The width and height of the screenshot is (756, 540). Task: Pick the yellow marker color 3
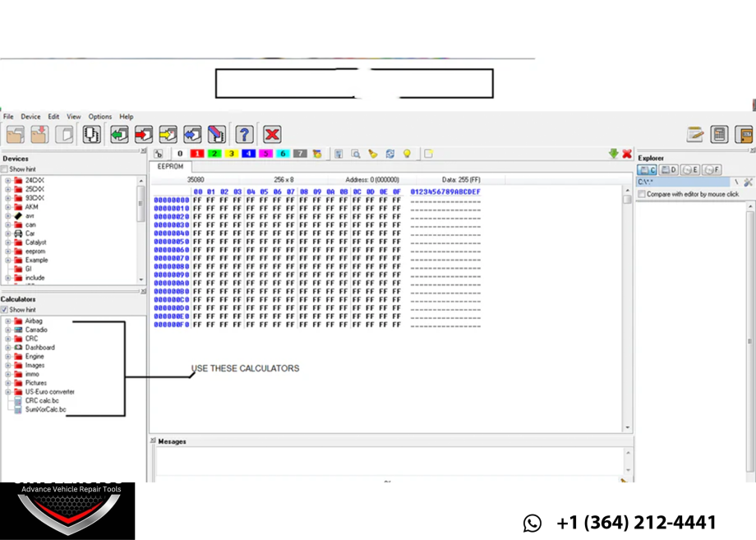(231, 154)
